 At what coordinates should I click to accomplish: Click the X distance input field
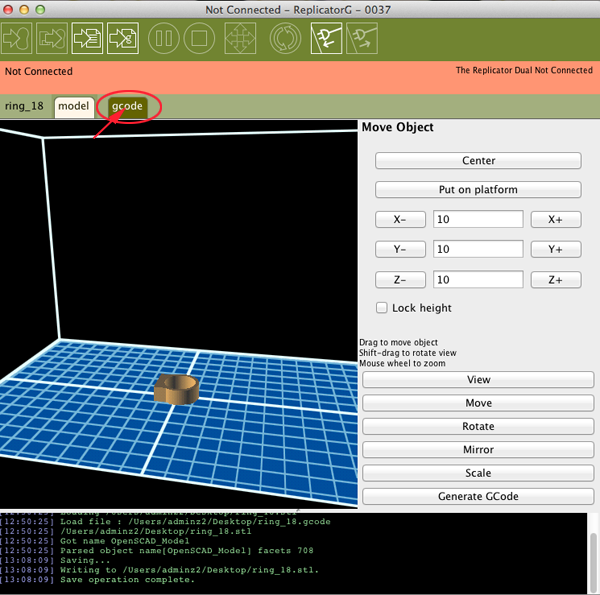(x=478, y=219)
